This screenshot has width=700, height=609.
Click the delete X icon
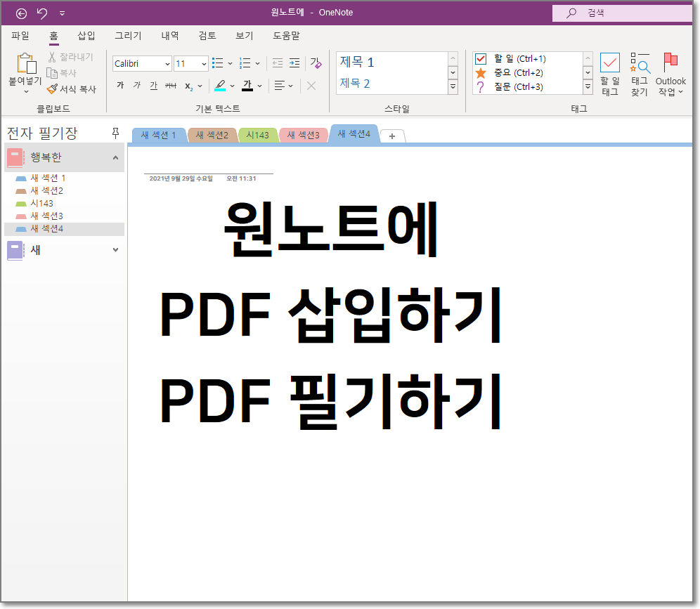[x=311, y=86]
